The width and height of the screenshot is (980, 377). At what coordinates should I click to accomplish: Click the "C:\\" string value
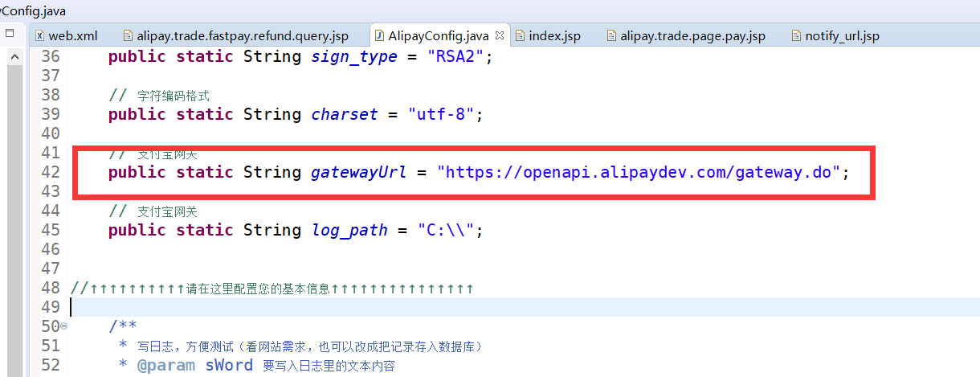(x=446, y=230)
